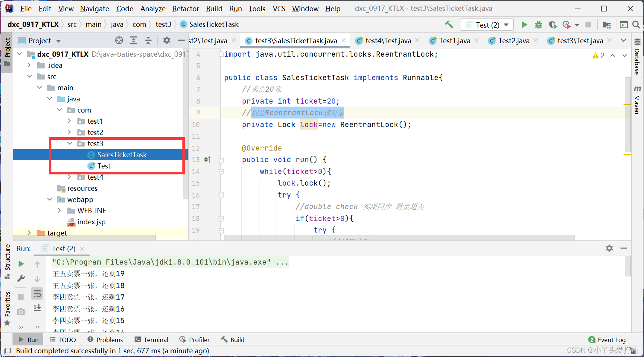Click the disabled stop button in toolbar
Screen dimensions: 644x357
[x=588, y=25]
